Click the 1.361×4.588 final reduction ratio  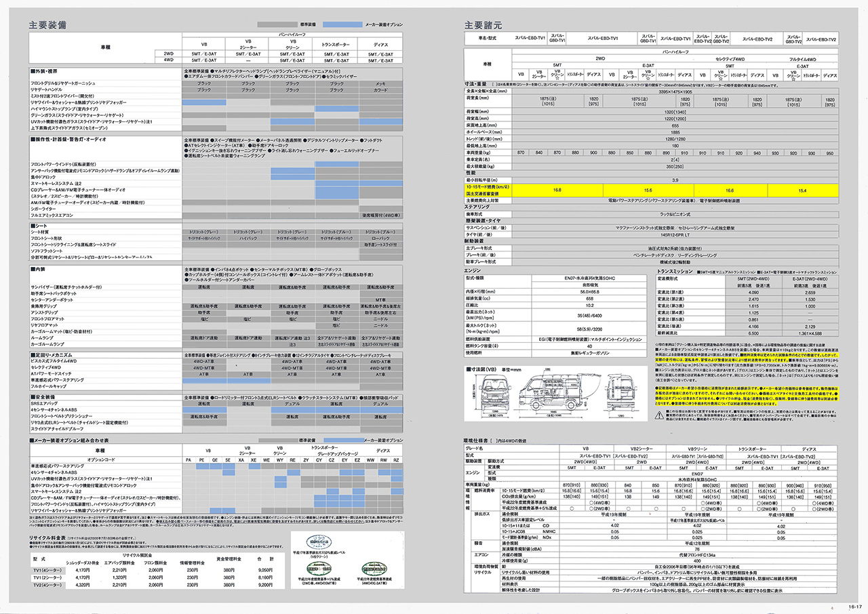click(810, 333)
